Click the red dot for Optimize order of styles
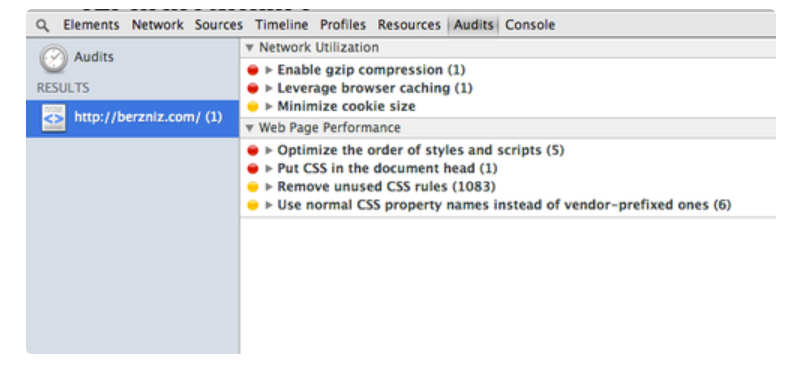This screenshot has width=811, height=376. click(x=252, y=151)
